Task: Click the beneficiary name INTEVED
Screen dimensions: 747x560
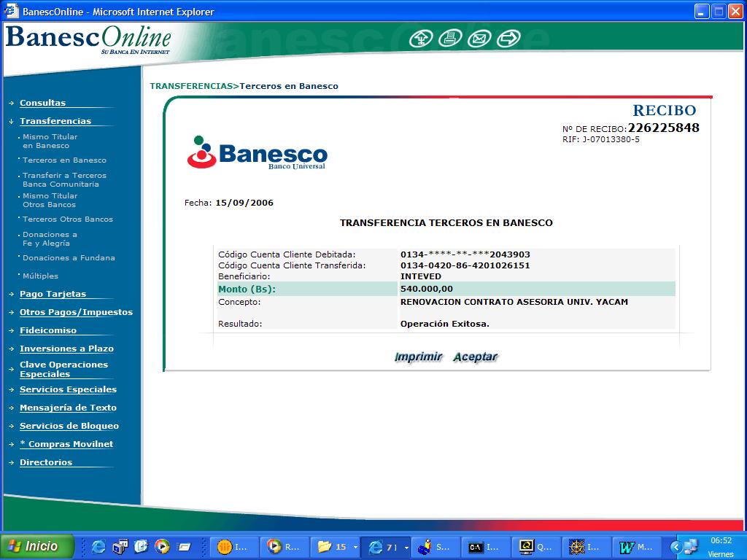Action: click(421, 276)
